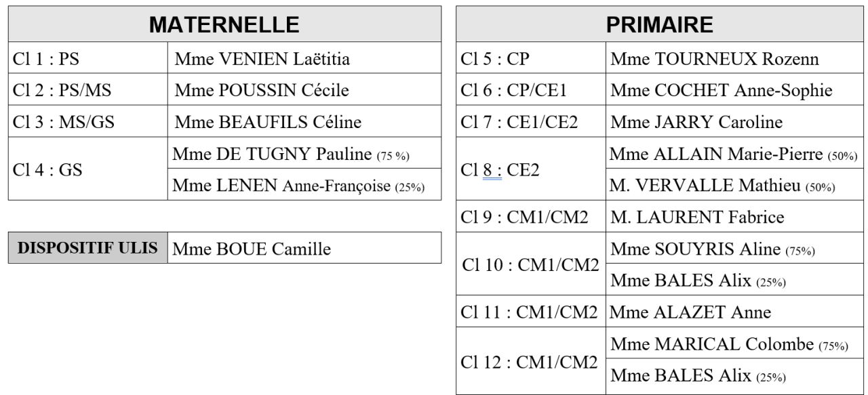Select the Cl 2 : PS/MS cell

pyautogui.click(x=88, y=90)
